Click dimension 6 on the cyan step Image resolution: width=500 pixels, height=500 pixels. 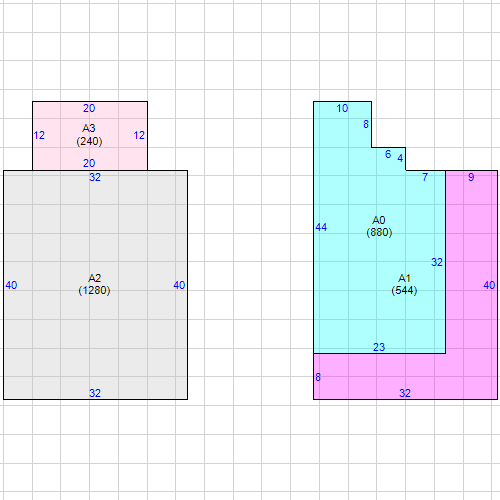coord(388,154)
